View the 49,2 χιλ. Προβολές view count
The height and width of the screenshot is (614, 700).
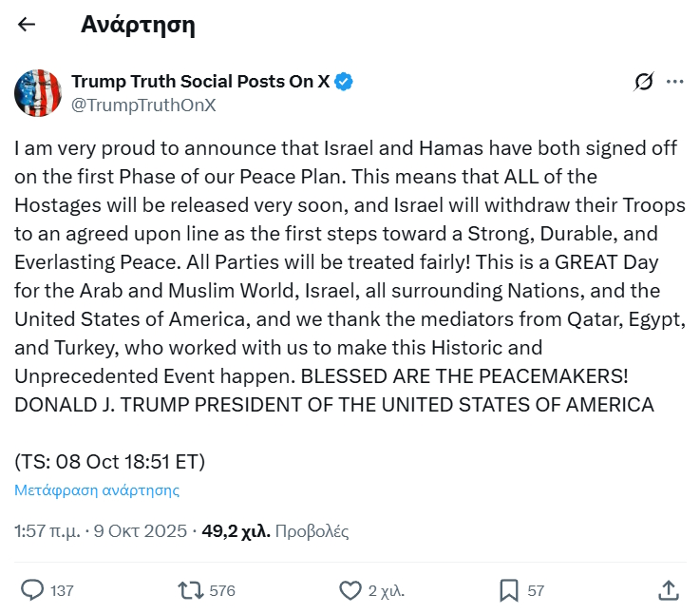(275, 531)
